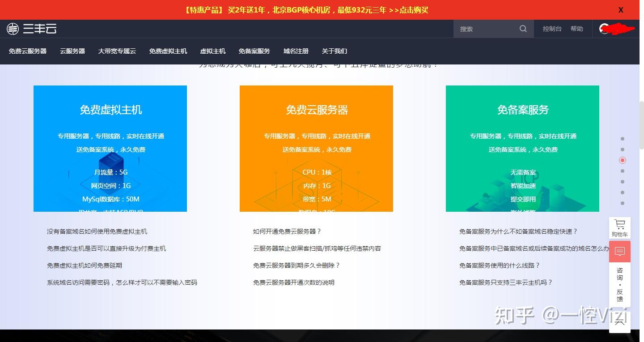Select the last page section dot

click(x=623, y=203)
